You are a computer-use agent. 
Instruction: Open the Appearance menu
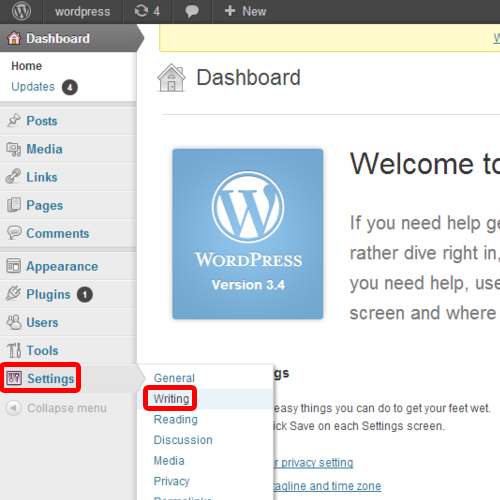point(62,266)
